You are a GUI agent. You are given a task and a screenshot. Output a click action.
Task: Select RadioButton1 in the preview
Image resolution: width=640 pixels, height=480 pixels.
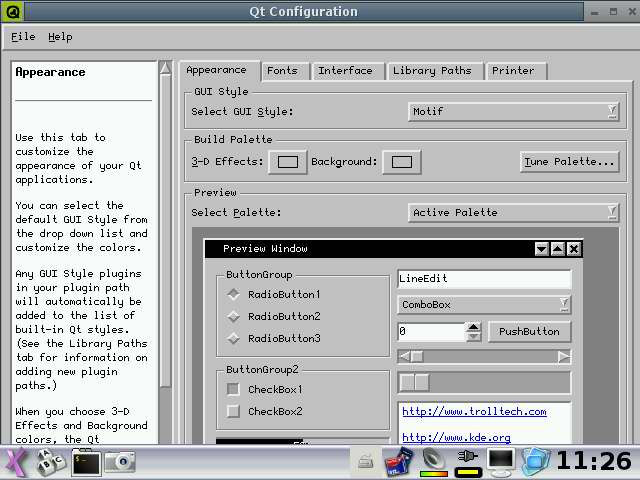234,294
